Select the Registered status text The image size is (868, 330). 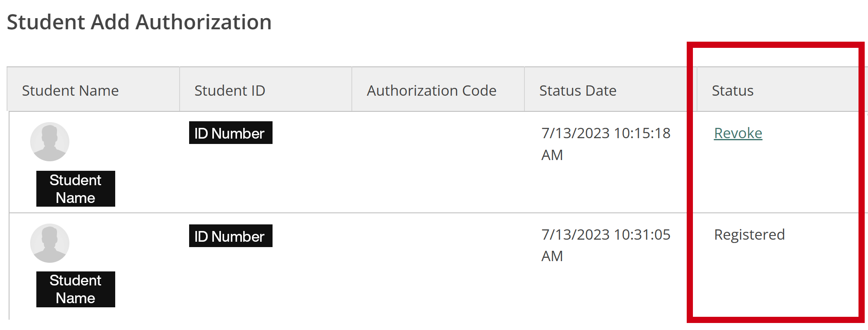[x=749, y=235]
